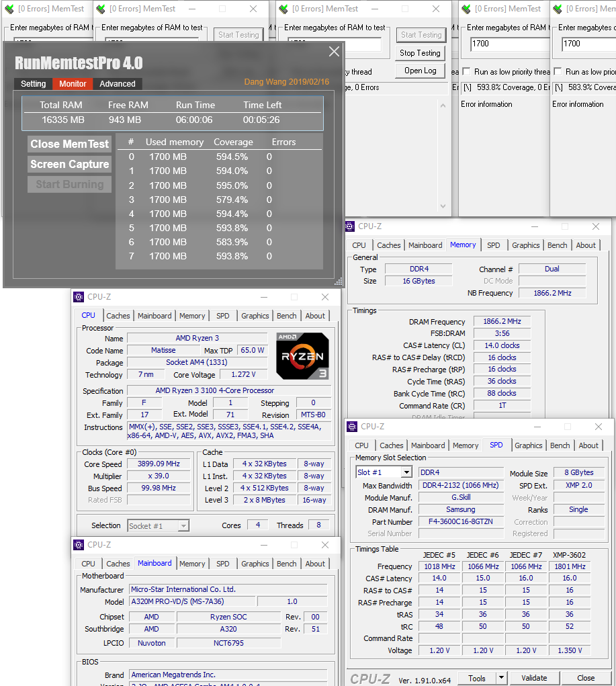Click the Validate button in CPU-Z
This screenshot has height=686, width=616.
[x=534, y=678]
